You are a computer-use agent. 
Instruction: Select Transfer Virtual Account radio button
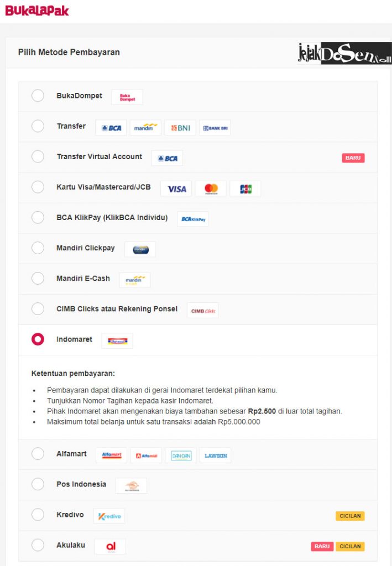(x=38, y=156)
